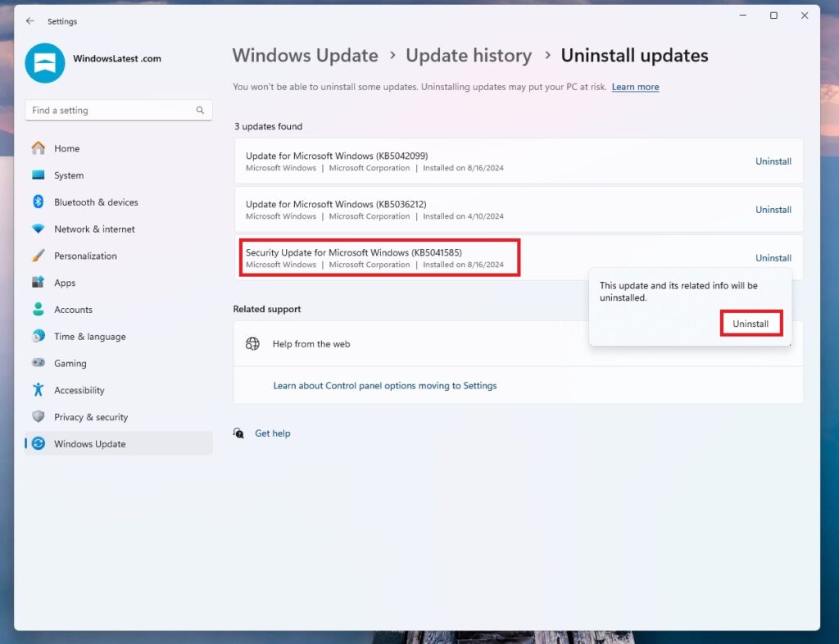Select Accounts in the settings sidebar
The image size is (839, 644).
pyautogui.click(x=75, y=309)
